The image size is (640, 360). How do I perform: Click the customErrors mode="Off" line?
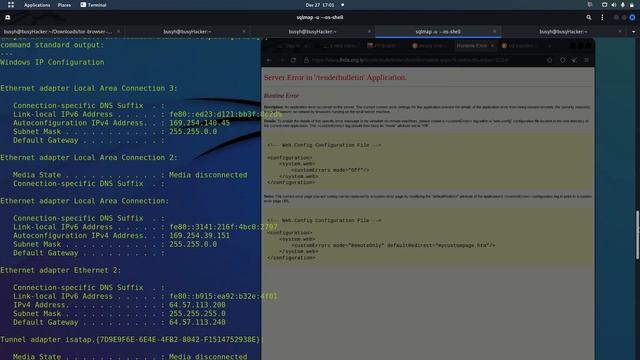[330, 170]
